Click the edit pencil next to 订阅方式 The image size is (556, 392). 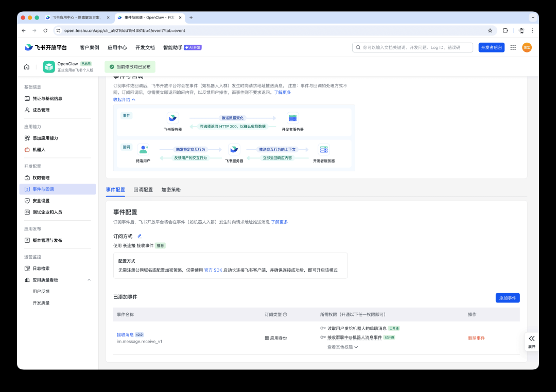tap(140, 236)
